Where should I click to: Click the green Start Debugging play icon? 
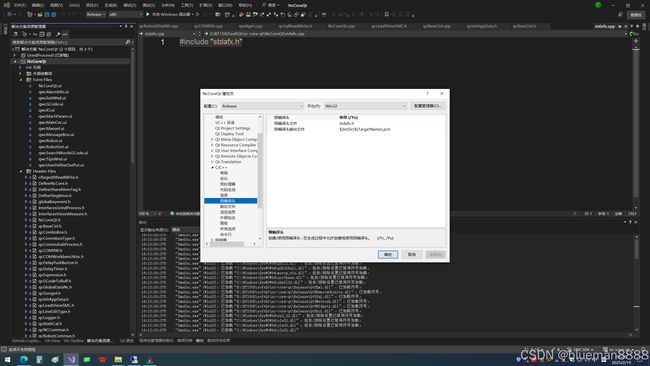pyautogui.click(x=148, y=15)
